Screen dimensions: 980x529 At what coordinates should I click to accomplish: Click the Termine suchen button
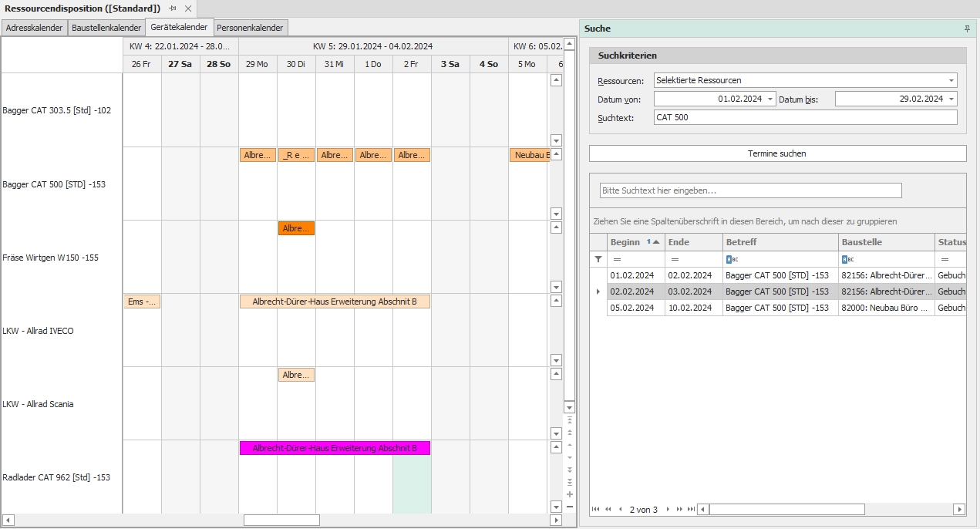point(777,153)
